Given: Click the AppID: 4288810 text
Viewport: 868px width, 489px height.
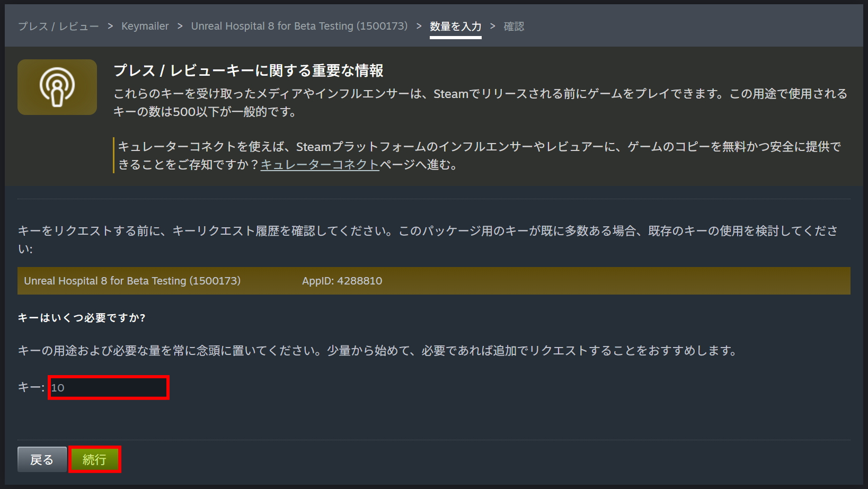Looking at the screenshot, I should pyautogui.click(x=342, y=281).
